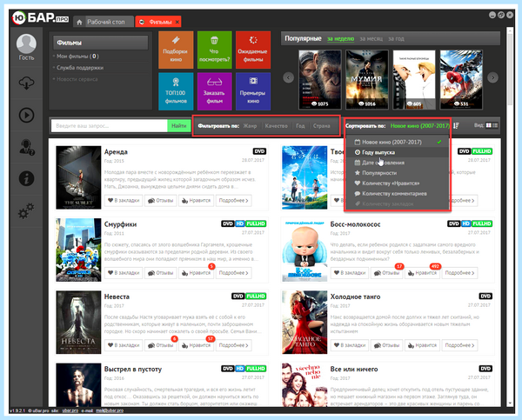This screenshot has width=522, height=420.
Task: Select sort option Новое кино (2007-2017)
Action: pos(398,142)
